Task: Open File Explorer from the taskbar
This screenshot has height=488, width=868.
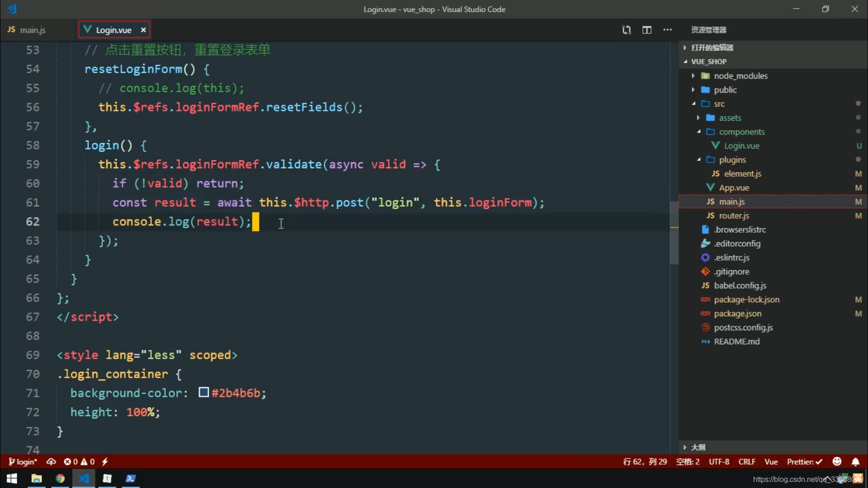Action: click(37, 479)
